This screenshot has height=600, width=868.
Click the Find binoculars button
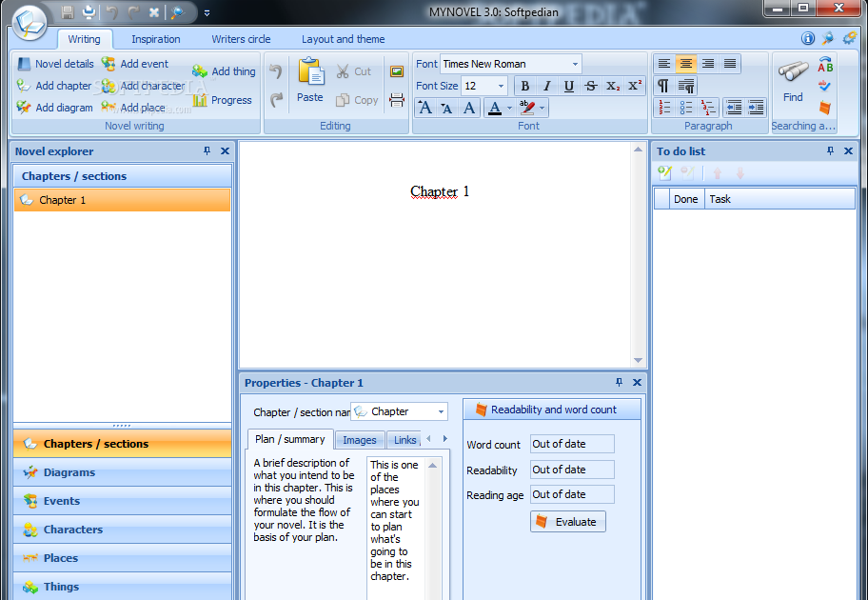[x=793, y=82]
